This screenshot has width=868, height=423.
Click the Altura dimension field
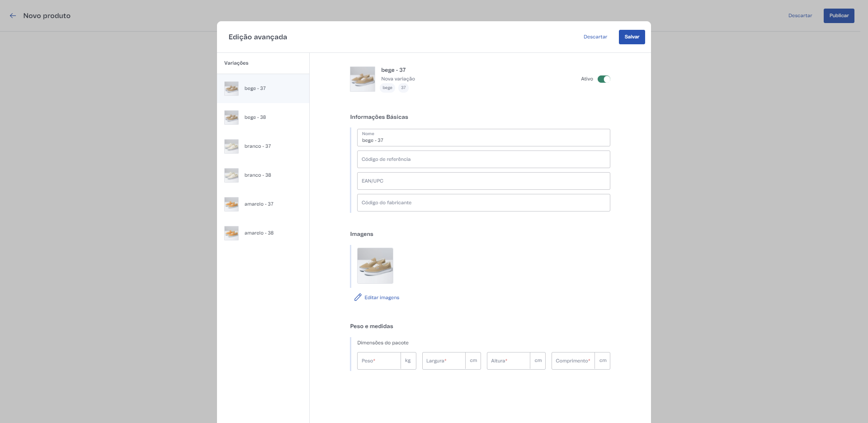(x=508, y=361)
